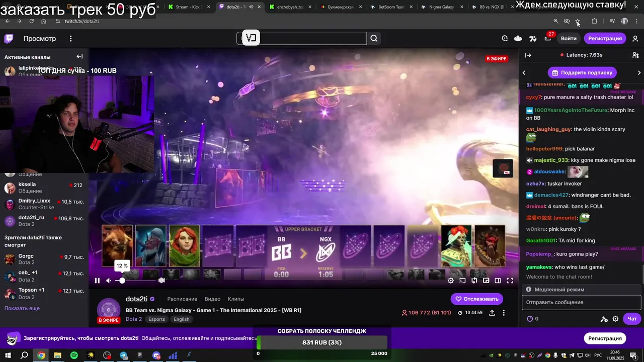Image resolution: width=644 pixels, height=362 pixels.
Task: Open the 7TV extension icon
Action: tap(533, 38)
